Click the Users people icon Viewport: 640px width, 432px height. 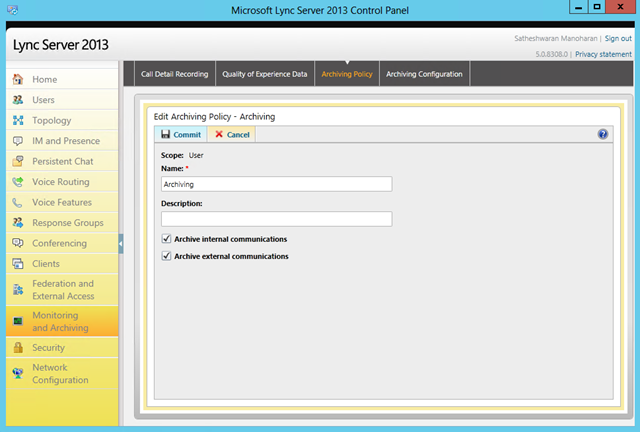[x=18, y=100]
